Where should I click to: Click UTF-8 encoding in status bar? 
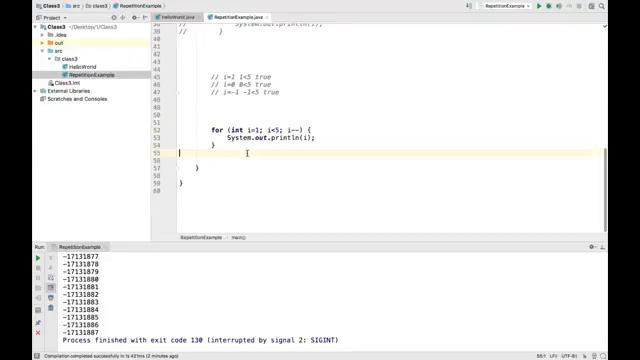point(569,356)
